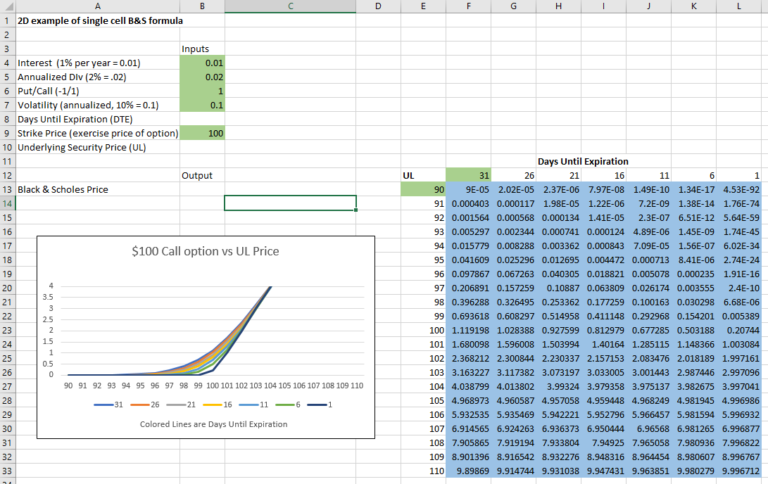The image size is (768, 484).
Task: Click the table value 9.996712
Action: point(739,471)
